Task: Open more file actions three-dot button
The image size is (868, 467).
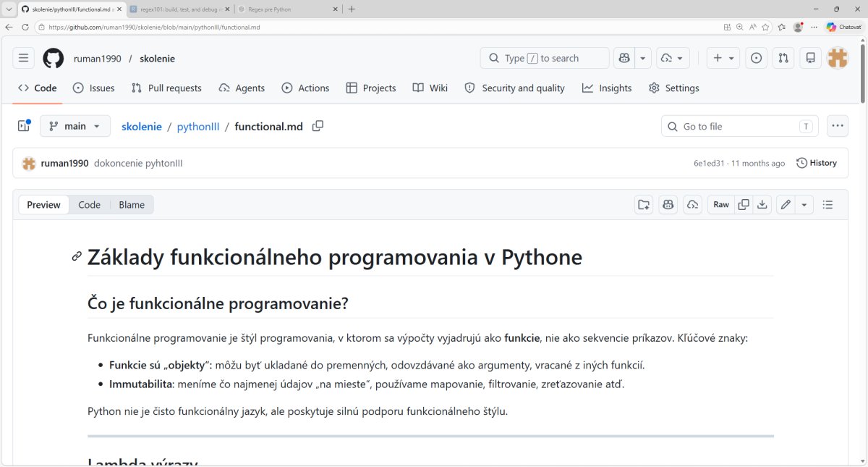Action: pyautogui.click(x=838, y=126)
